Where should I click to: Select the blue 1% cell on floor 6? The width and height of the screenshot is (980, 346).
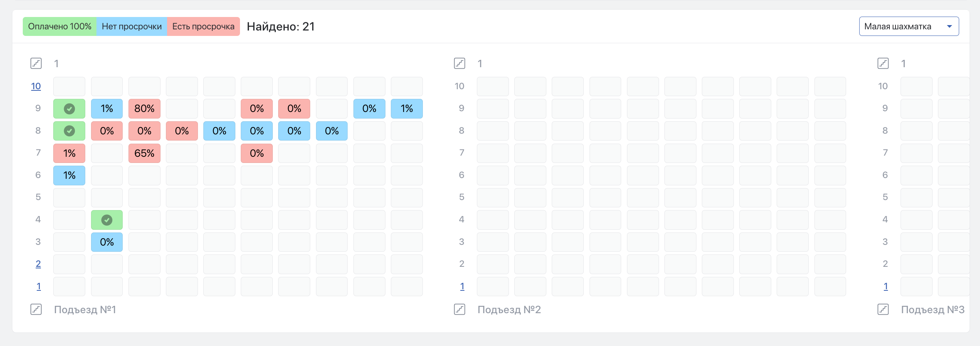tap(69, 175)
